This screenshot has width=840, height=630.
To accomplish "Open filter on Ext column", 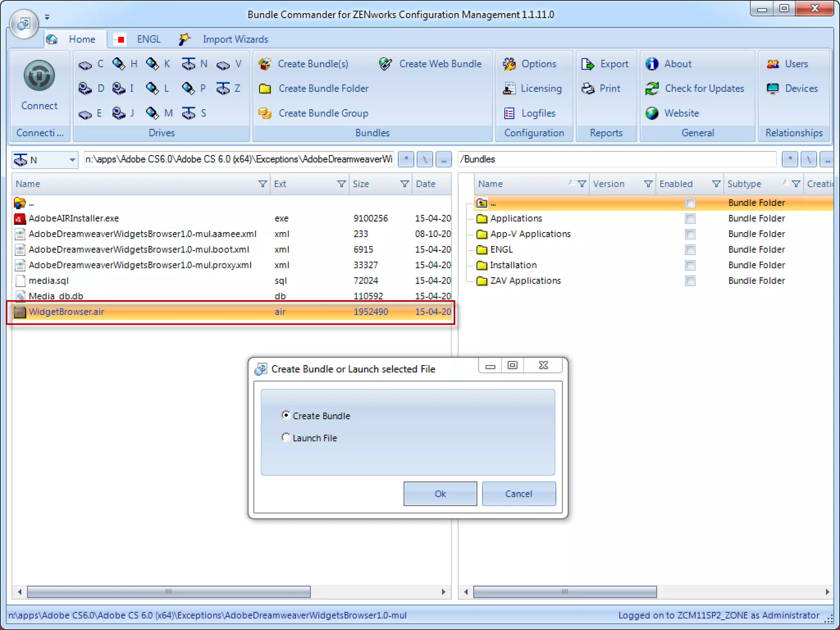I will pos(341,184).
